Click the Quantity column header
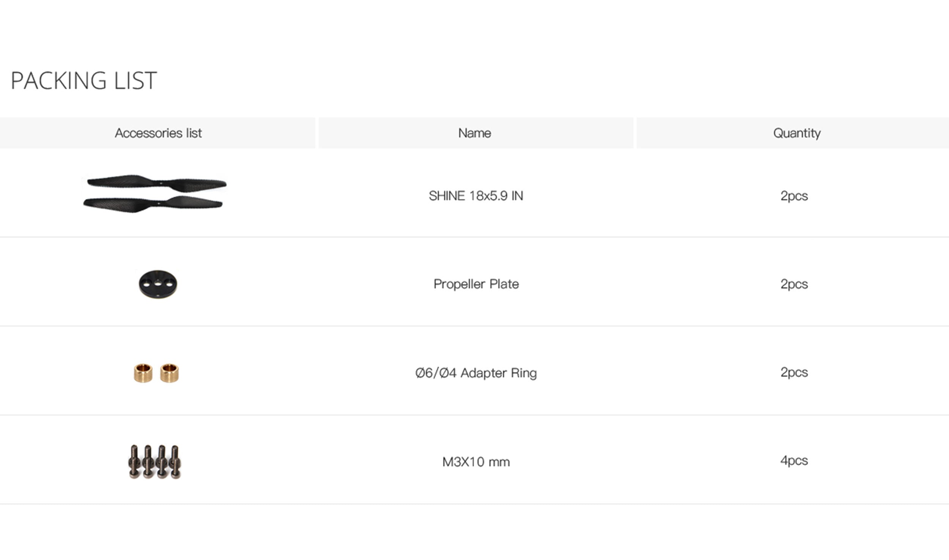This screenshot has width=949, height=560. (x=797, y=133)
